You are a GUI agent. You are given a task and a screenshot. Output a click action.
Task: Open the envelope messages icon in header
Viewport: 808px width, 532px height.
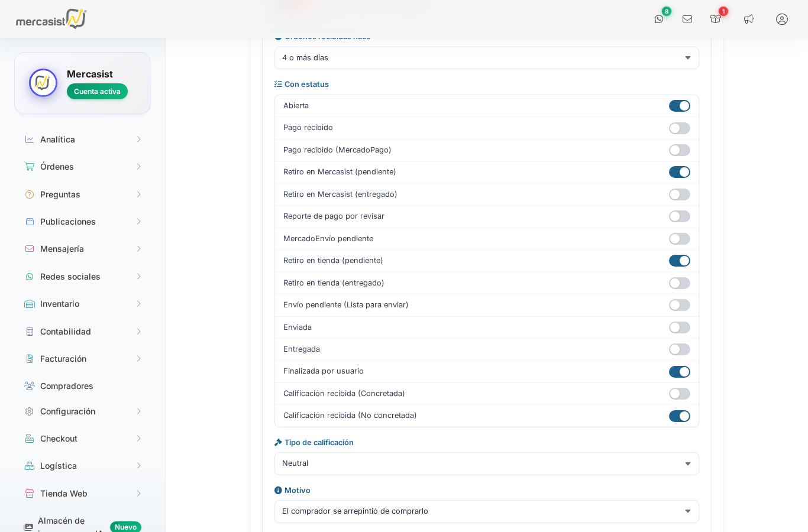coord(687,19)
